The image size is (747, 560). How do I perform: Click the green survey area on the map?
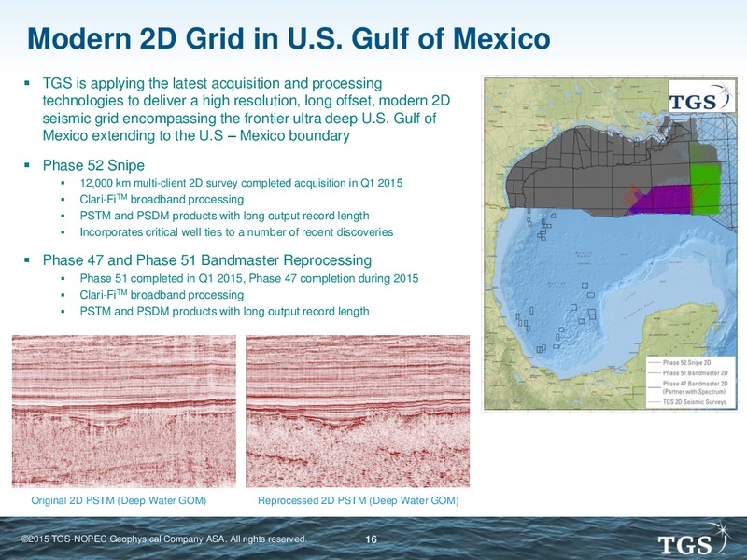coord(705,189)
